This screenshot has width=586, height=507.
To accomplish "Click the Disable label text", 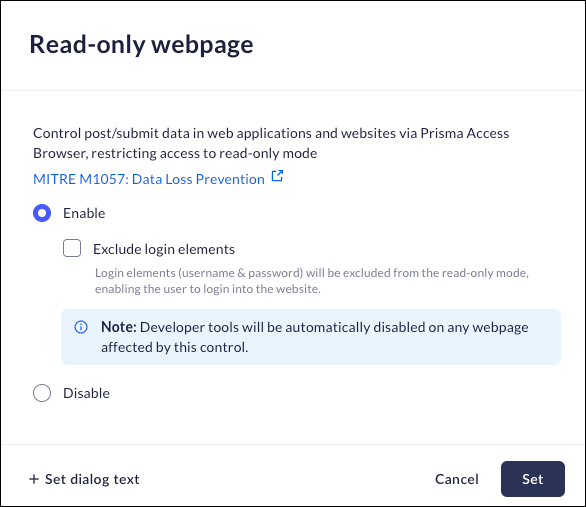I will pos(86,393).
